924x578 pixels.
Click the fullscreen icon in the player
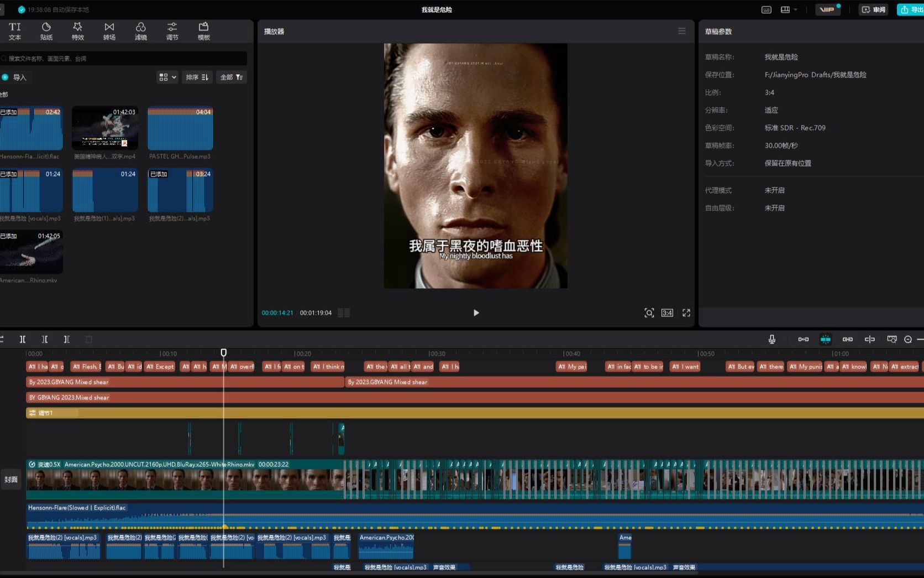(x=686, y=313)
